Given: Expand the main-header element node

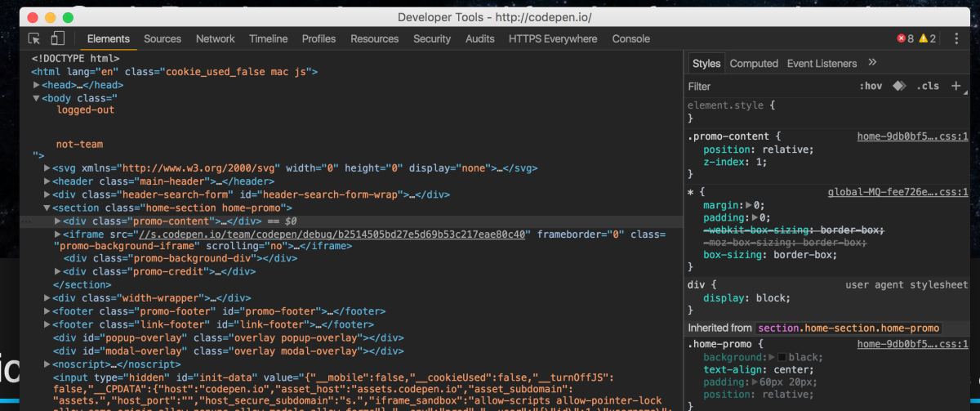Looking at the screenshot, I should 47,181.
